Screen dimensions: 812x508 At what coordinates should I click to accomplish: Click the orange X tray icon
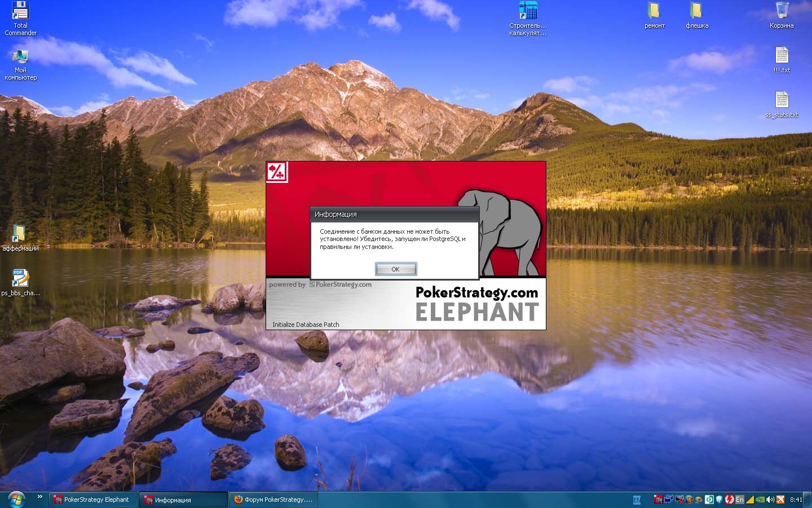780,500
